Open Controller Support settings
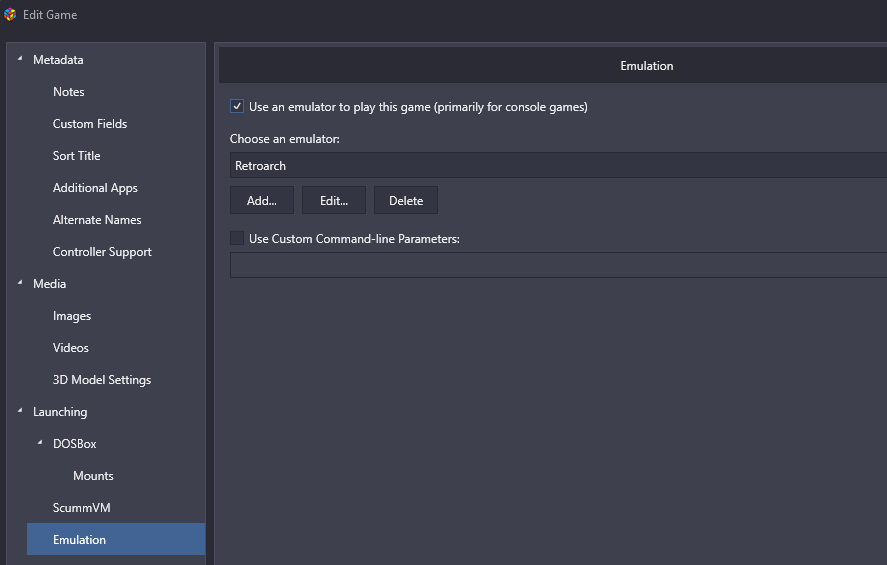 [102, 252]
